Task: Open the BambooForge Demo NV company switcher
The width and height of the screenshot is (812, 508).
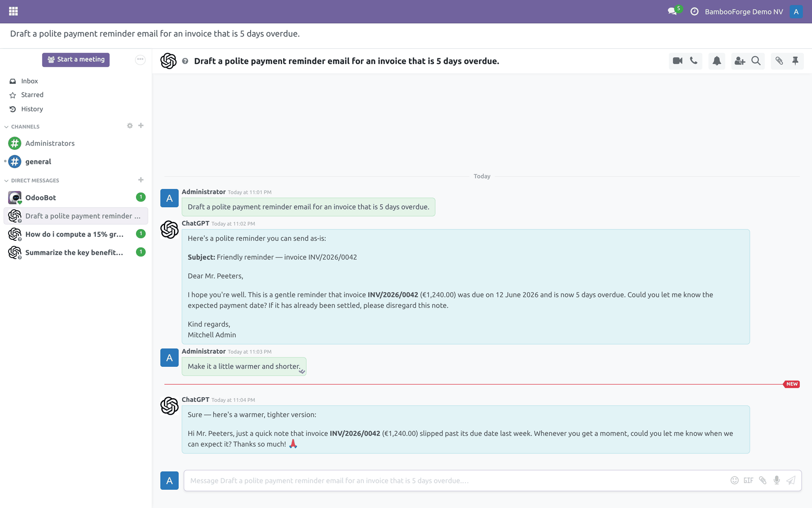Action: (743, 12)
